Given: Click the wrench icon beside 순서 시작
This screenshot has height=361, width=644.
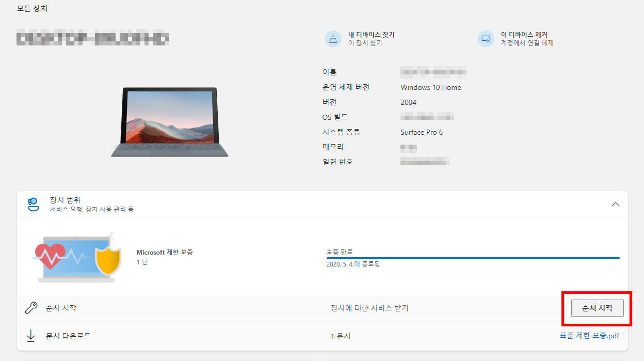Looking at the screenshot, I should click(31, 308).
